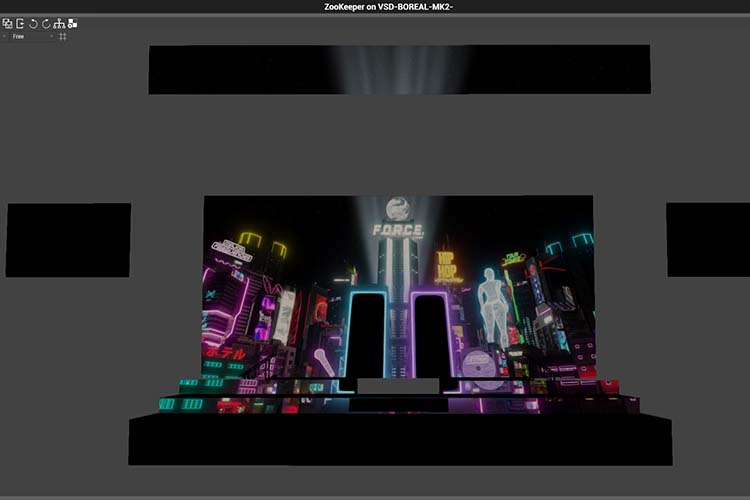
Task: Open the Free view mode dropdown
Action: click(x=32, y=36)
